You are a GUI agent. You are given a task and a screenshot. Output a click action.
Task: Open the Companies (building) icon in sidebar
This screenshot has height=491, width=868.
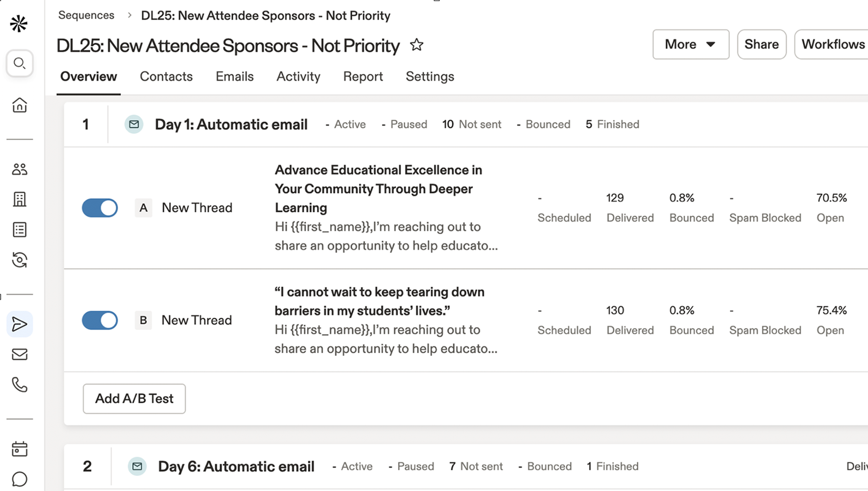click(x=19, y=199)
